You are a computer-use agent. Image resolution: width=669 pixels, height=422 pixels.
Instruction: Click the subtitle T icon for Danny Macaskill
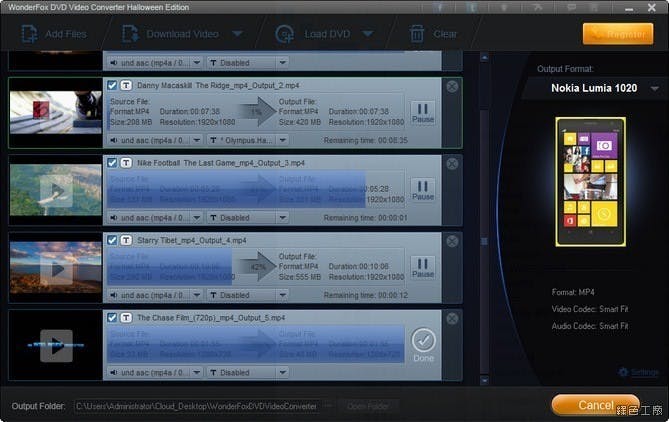point(126,85)
